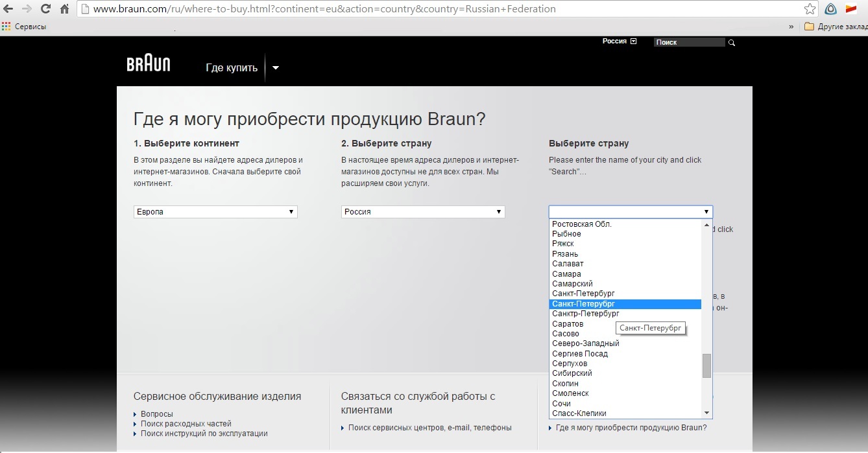Select Сибирский in the city list
868x453 pixels.
pos(625,373)
